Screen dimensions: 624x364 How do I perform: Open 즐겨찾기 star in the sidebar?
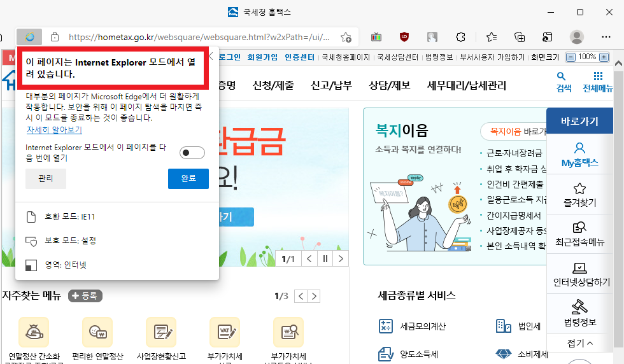click(x=580, y=195)
